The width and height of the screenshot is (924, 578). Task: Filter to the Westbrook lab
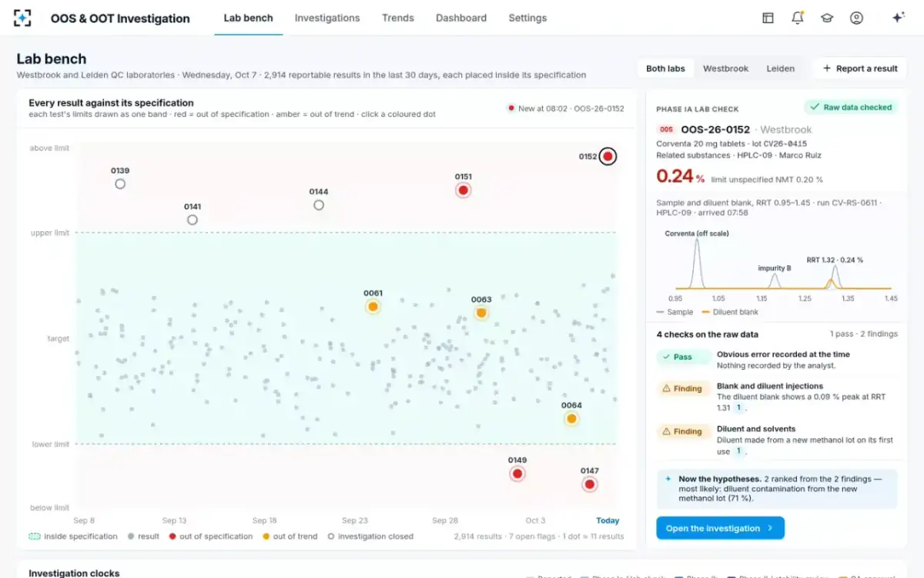(x=725, y=69)
